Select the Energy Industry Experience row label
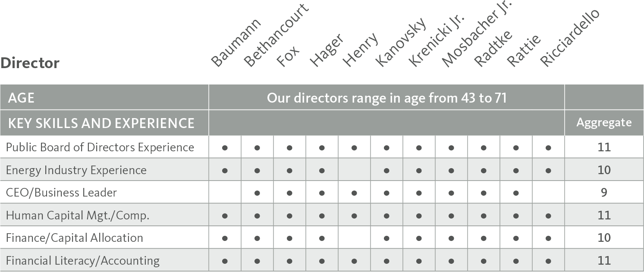 76,170
